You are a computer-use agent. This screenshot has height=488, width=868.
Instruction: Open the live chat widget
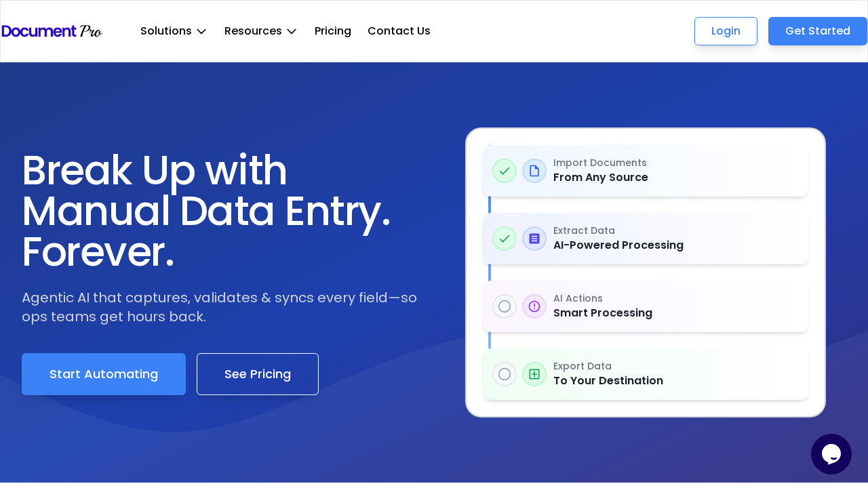coord(831,453)
